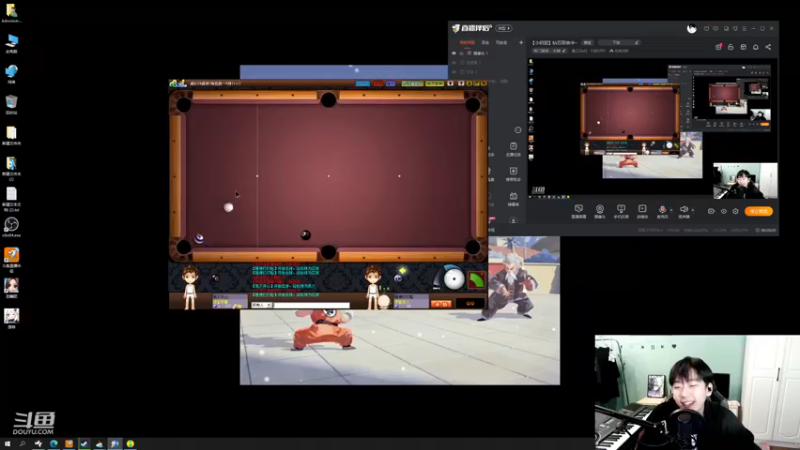
Task: Select the second scene tab in streaming app
Action: [x=485, y=43]
